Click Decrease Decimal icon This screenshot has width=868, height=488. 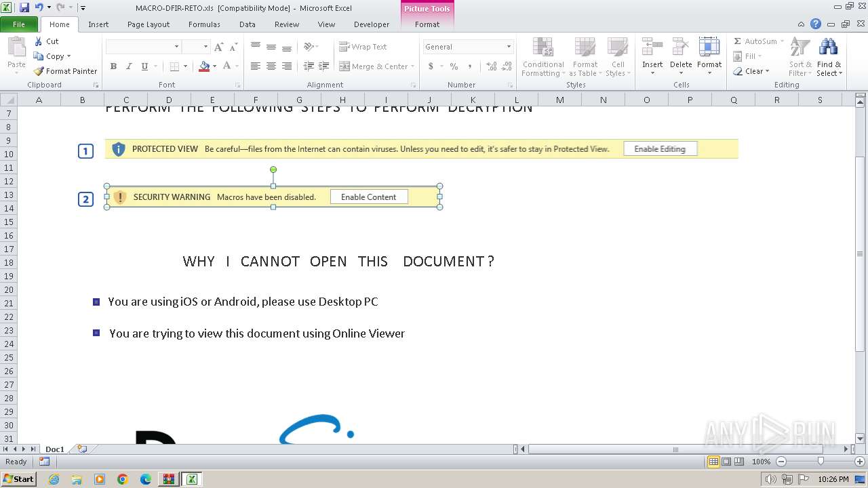[507, 66]
